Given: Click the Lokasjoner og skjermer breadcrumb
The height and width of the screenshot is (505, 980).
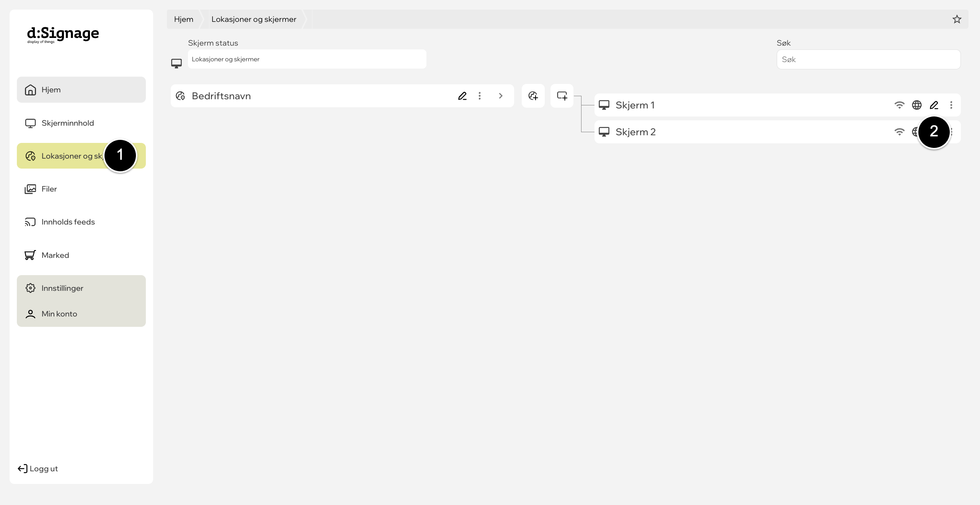Looking at the screenshot, I should [254, 19].
